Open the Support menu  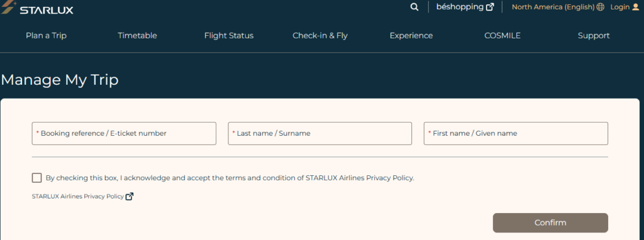tap(594, 36)
